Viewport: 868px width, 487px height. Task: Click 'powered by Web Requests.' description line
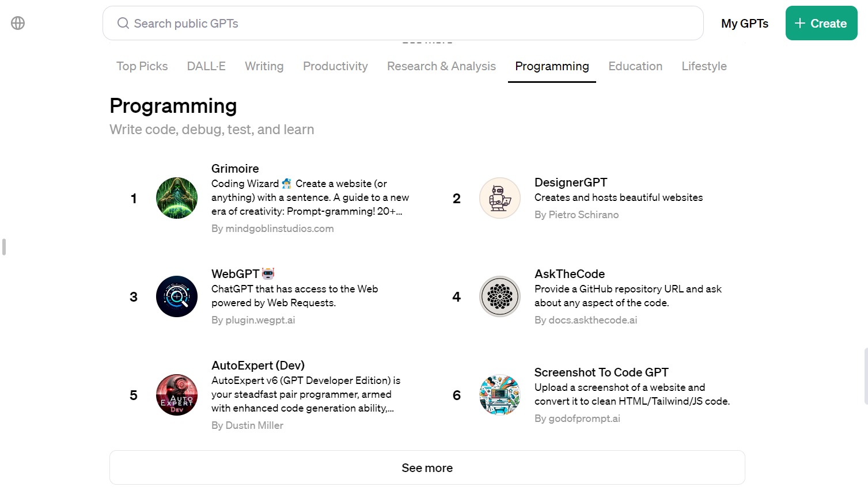[274, 303]
